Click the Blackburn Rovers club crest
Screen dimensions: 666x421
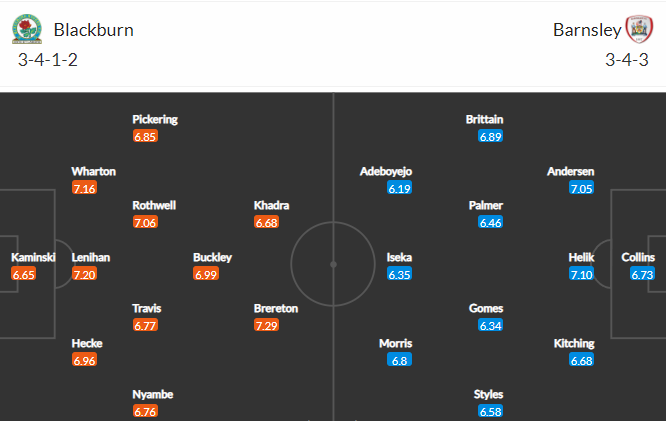click(x=27, y=29)
